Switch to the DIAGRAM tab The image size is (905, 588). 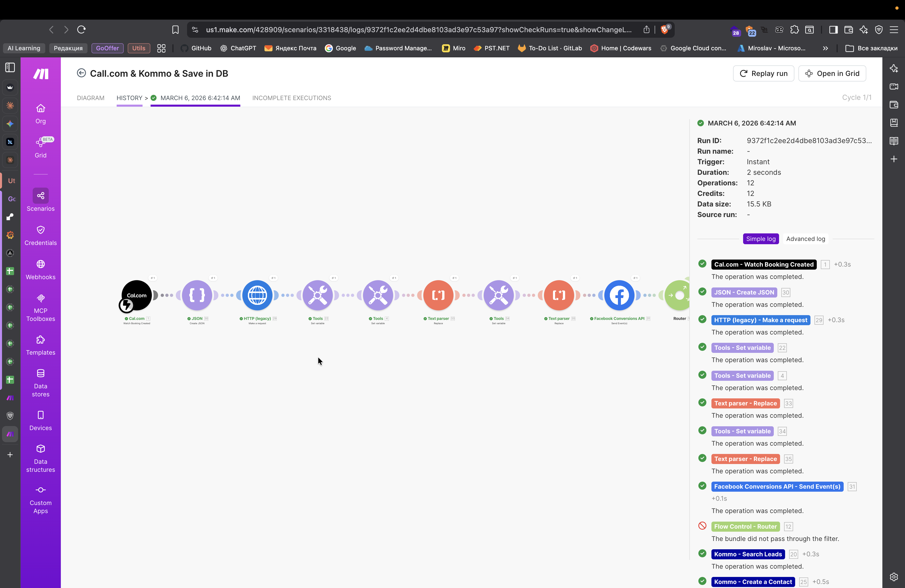pos(90,98)
